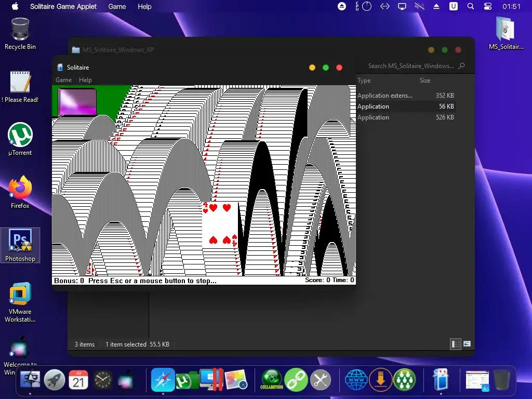The image size is (532, 399).
Task: Select the Application row sized 526 KB
Action: tap(405, 117)
